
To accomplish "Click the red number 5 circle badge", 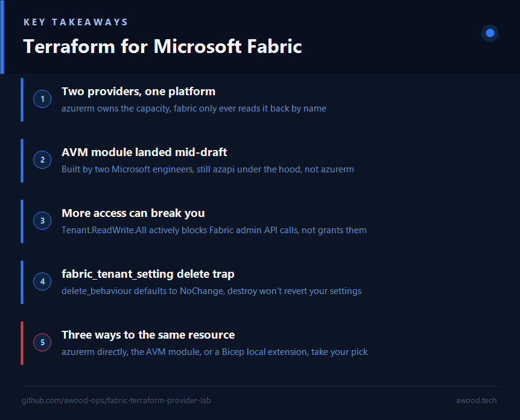I will tap(42, 342).
